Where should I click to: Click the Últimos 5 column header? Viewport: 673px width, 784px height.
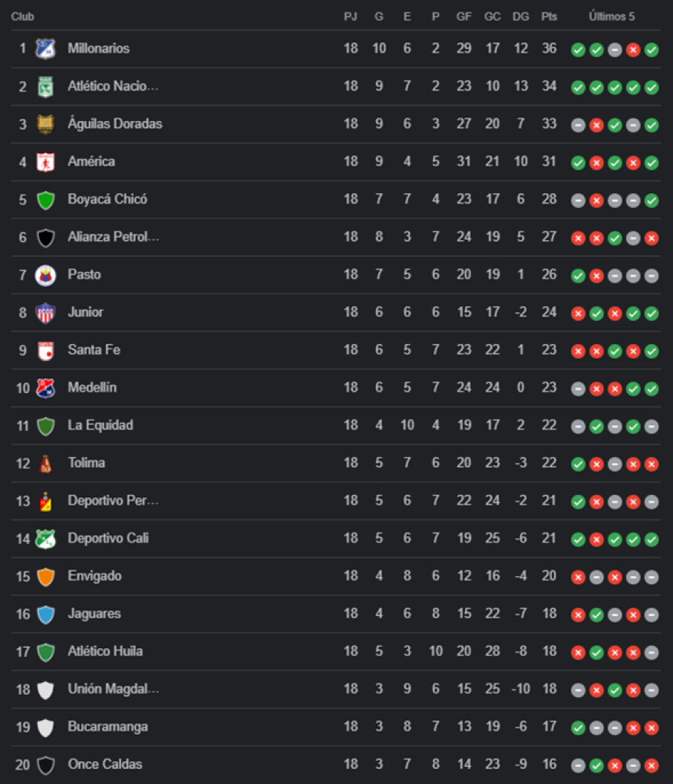611,16
